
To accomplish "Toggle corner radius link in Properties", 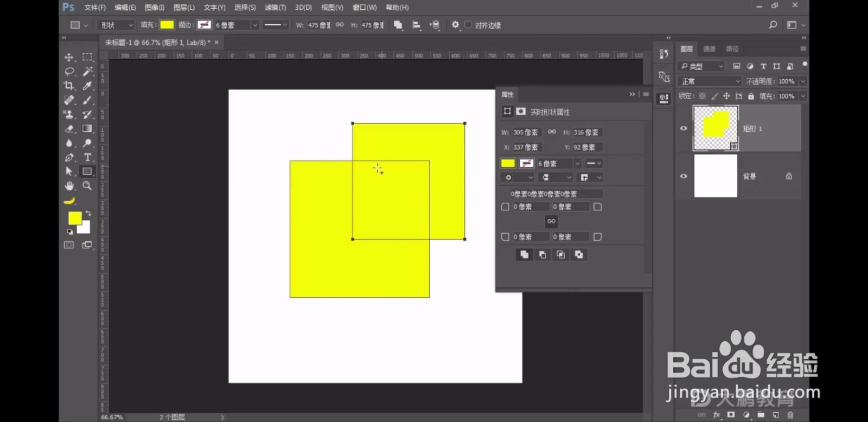I will [x=551, y=221].
